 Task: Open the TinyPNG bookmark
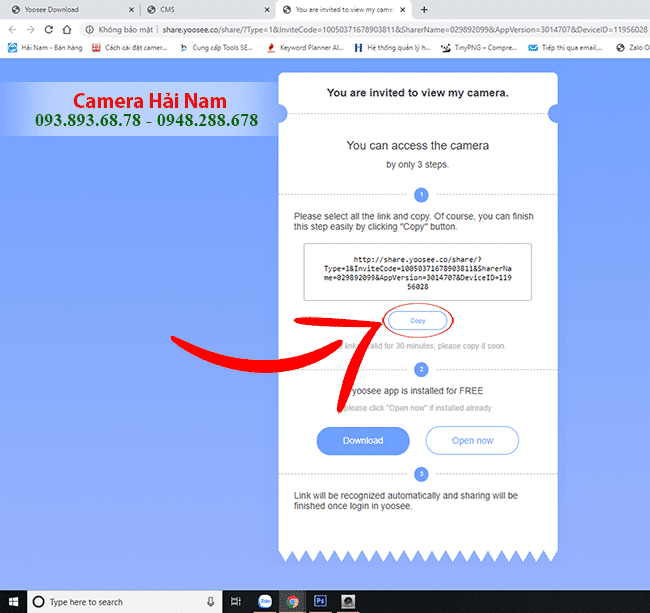click(479, 48)
